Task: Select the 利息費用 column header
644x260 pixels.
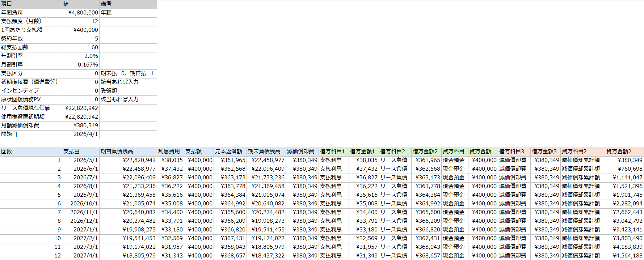Action: 171,152
